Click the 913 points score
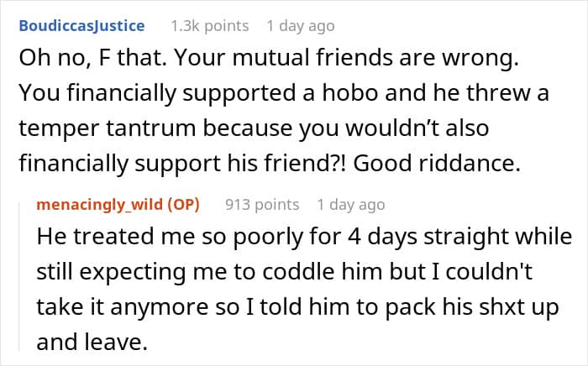588x366 pixels. click(262, 204)
